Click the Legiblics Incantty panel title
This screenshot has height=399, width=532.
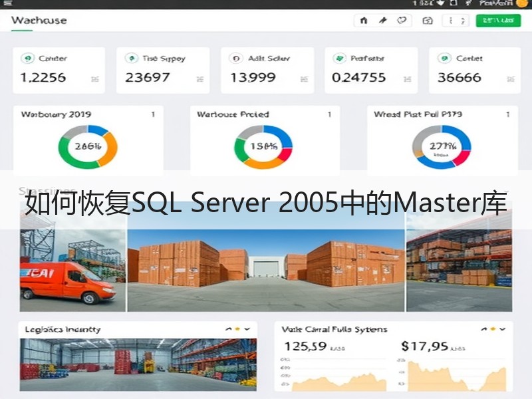point(63,329)
